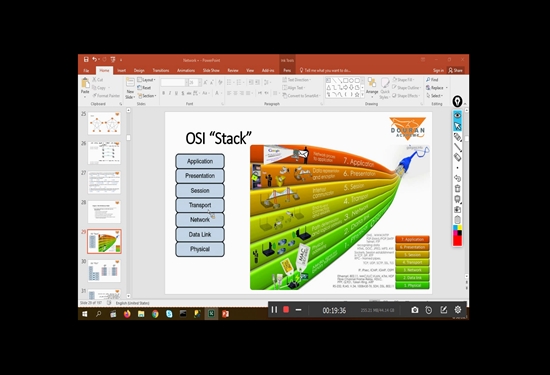Select slide 30 thumbnail
The width and height of the screenshot is (550, 375).
tap(104, 271)
